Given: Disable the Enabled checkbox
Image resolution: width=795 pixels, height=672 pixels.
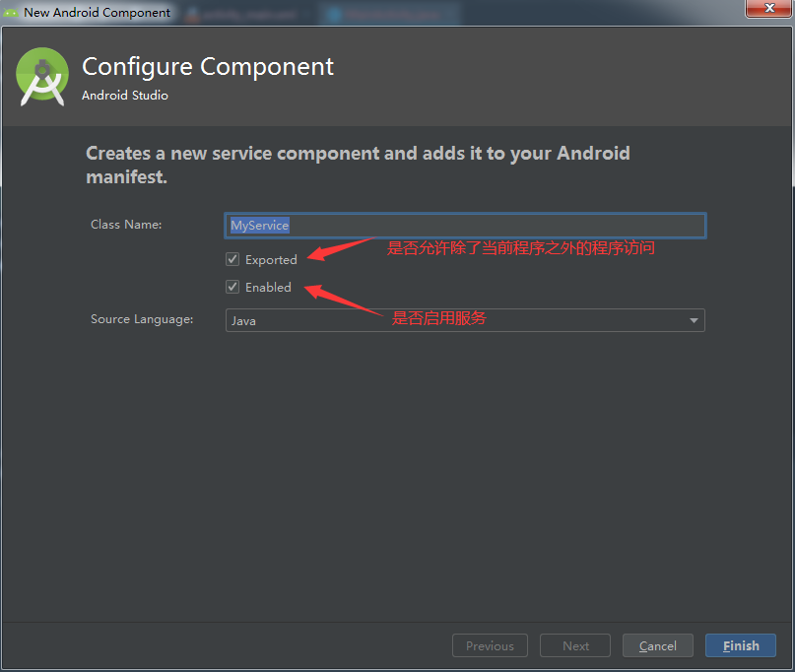Looking at the screenshot, I should tap(232, 287).
